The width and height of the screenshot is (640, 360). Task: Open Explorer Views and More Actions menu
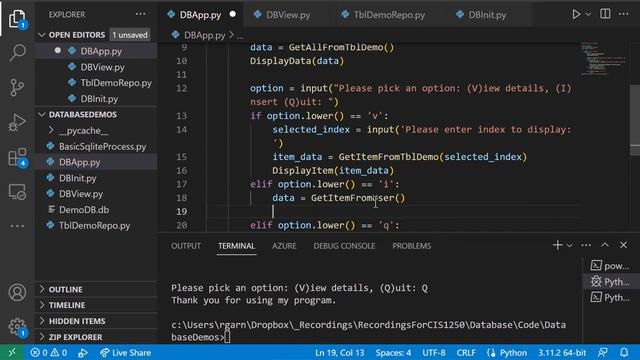pyautogui.click(x=140, y=14)
